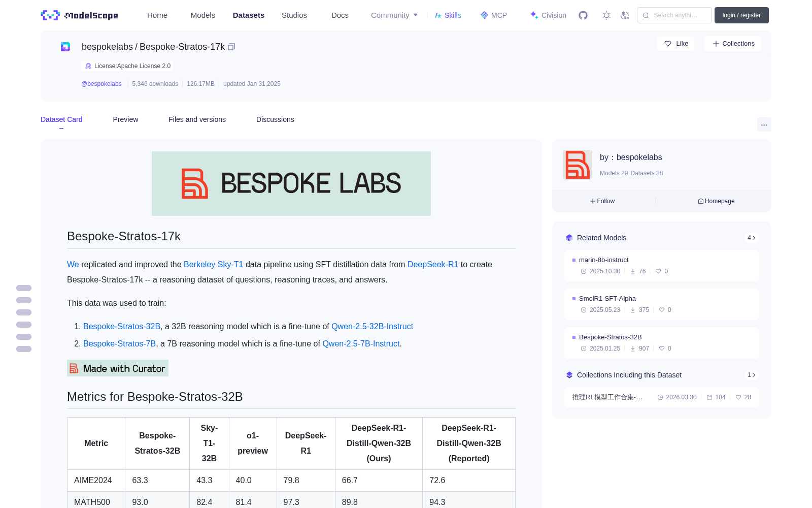Image resolution: width=812 pixels, height=508 pixels.
Task: Open the Preview tab
Action: (125, 119)
